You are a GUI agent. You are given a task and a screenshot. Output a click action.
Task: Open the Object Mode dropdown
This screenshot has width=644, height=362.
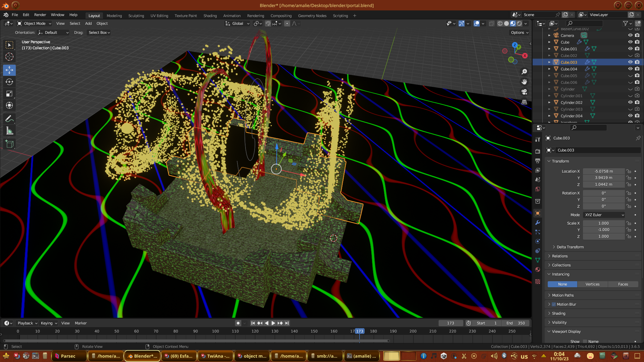[35, 23]
